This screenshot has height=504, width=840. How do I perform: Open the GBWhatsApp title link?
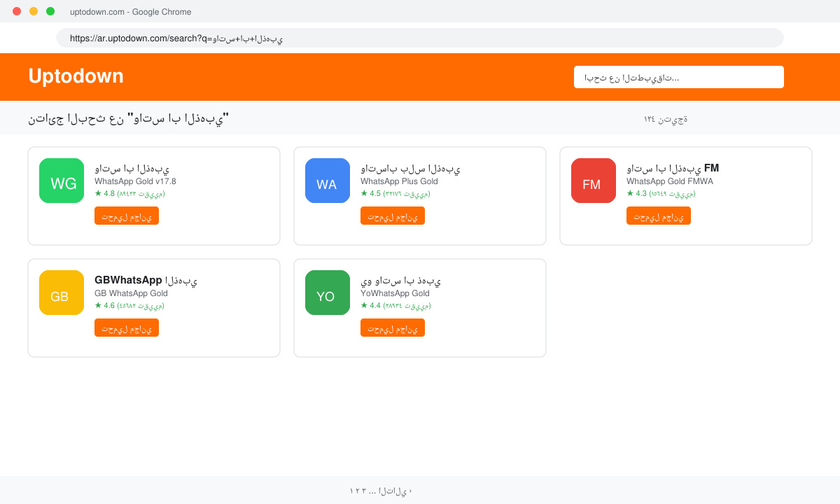(x=146, y=280)
